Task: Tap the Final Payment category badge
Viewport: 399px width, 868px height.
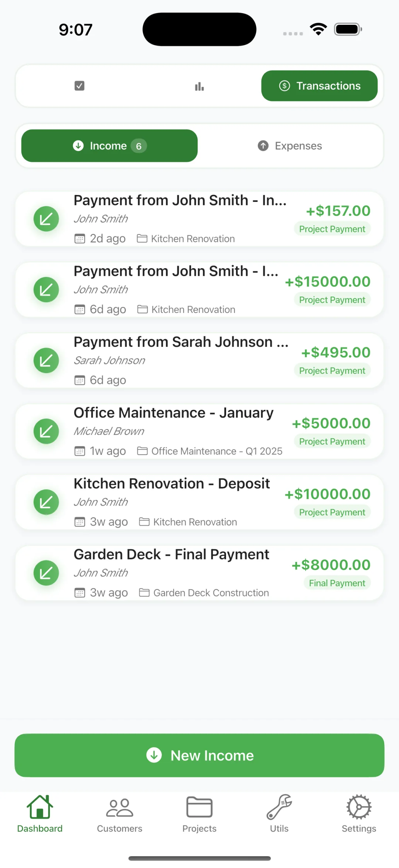Action: tap(337, 583)
